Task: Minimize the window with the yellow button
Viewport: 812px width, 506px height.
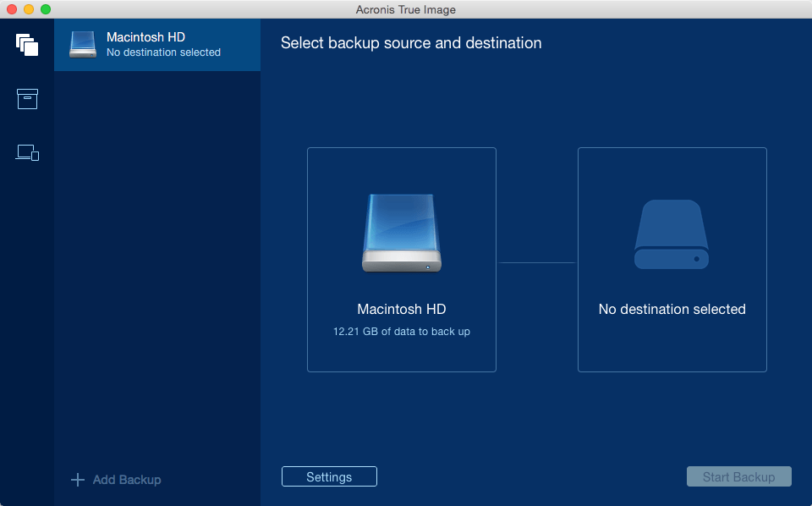Action: [29, 9]
